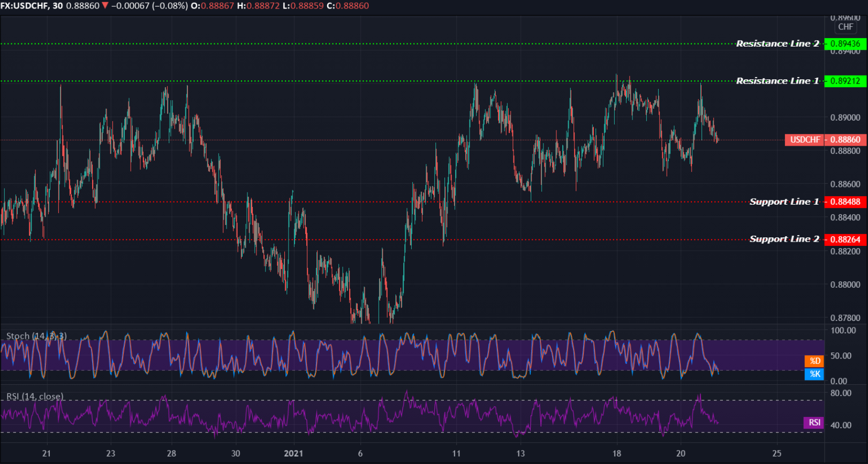Click the 100.00 stochastic scale value
Screen dimensions: 868x464
tap(843, 331)
